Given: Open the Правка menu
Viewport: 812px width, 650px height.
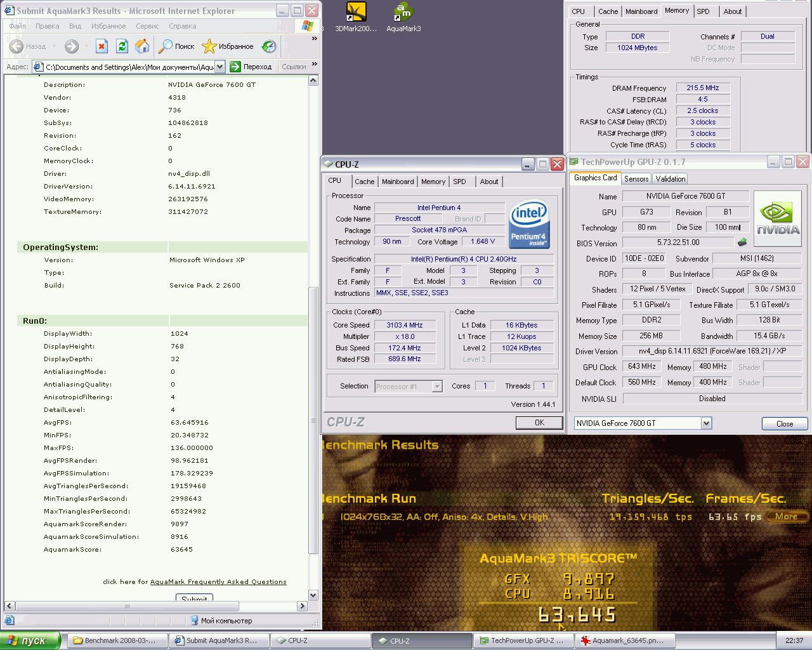Looking at the screenshot, I should [x=48, y=26].
